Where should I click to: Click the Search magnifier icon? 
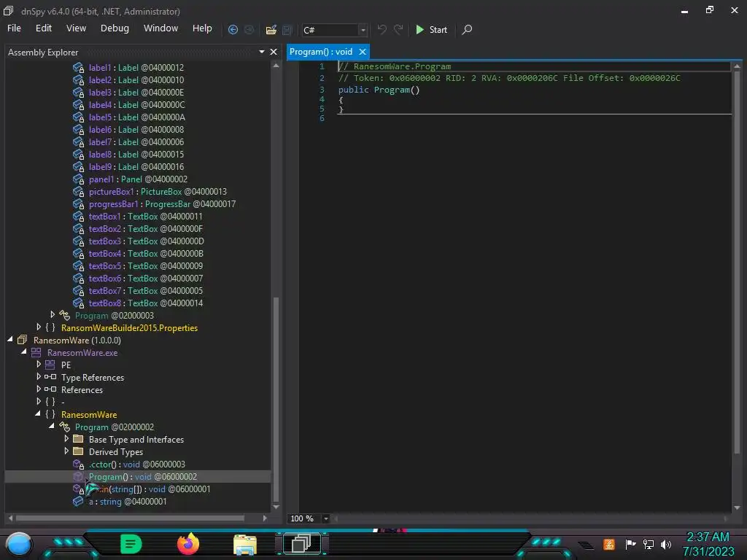pyautogui.click(x=468, y=29)
